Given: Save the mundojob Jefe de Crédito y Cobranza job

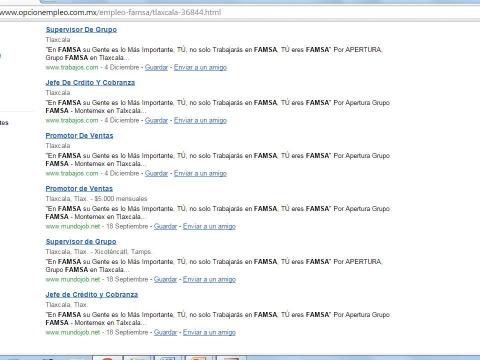Looking at the screenshot, I should 165,332.
